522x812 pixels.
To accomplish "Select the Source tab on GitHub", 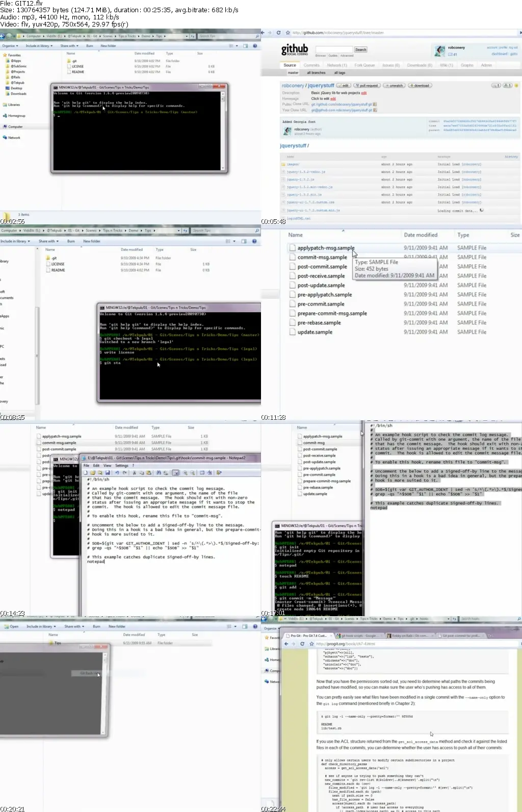I will (290, 65).
